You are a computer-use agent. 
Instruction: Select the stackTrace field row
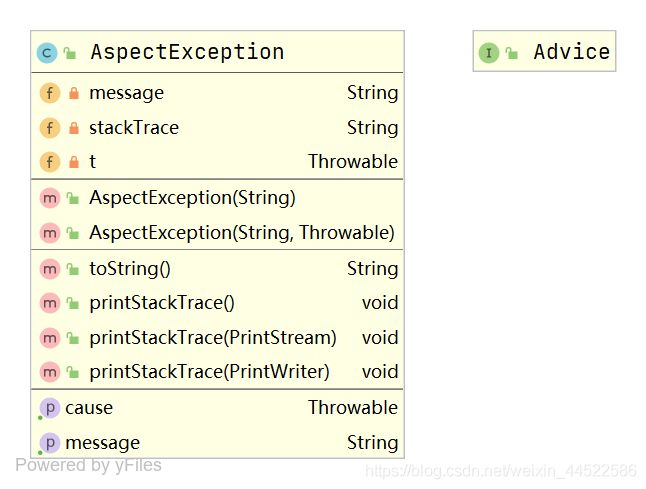[218, 128]
